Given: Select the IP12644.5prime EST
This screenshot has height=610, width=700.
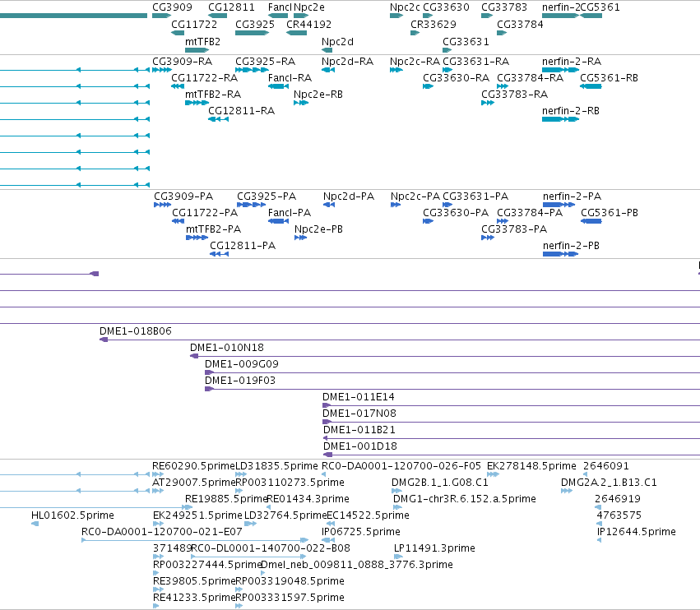Looking at the screenshot, I should pos(600,540).
